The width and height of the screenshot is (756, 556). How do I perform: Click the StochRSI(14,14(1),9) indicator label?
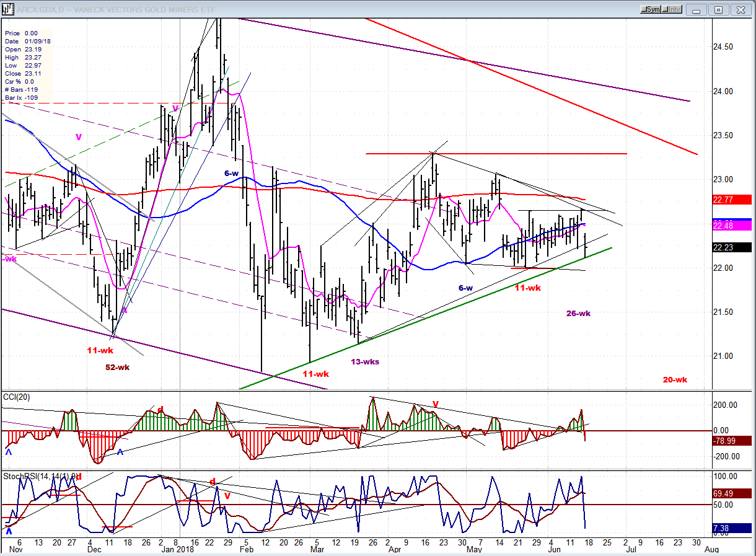coord(40,476)
